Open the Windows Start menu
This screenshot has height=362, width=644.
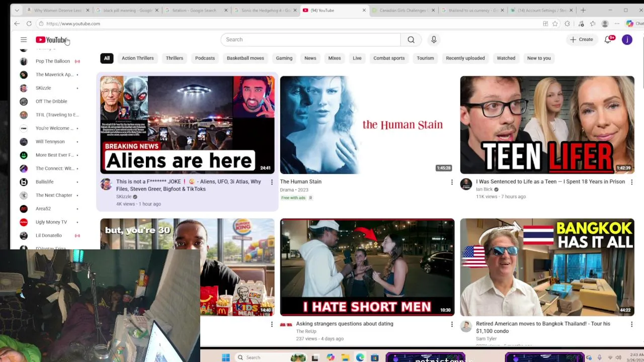(226, 357)
